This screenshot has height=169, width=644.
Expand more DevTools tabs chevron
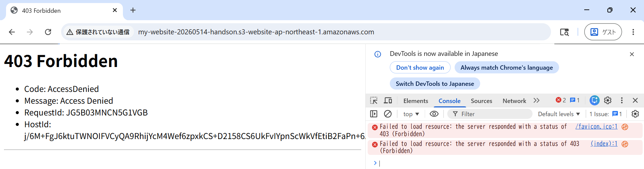(x=536, y=100)
